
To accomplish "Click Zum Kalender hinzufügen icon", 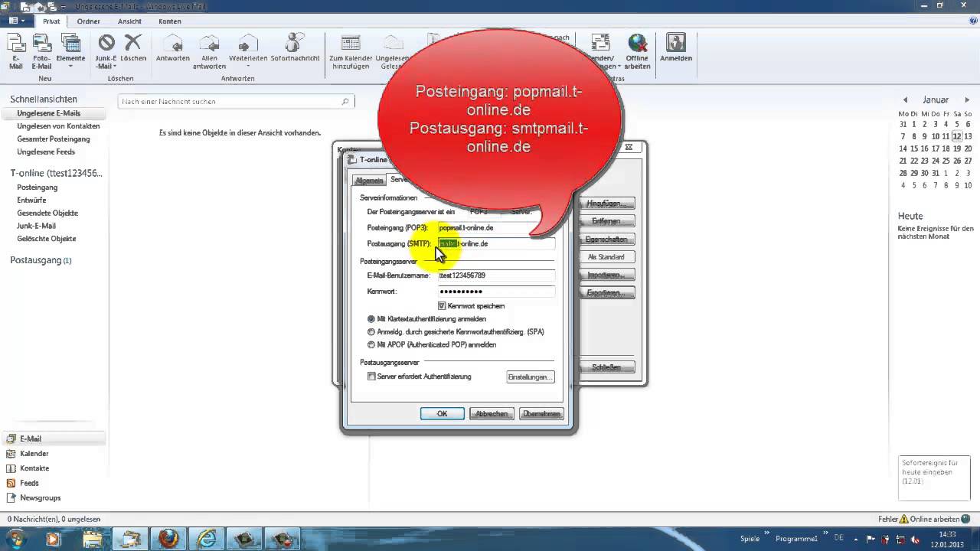I will tap(351, 52).
